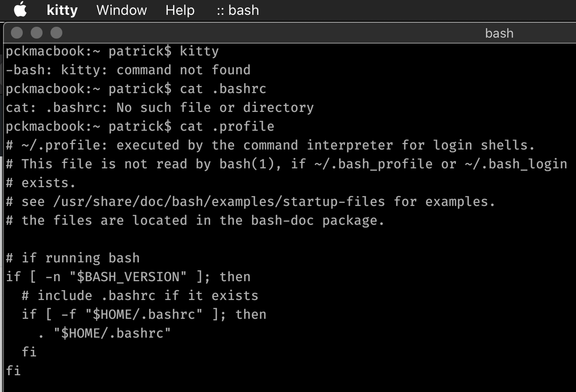Open the kitty application menu
The height and width of the screenshot is (392, 576).
pyautogui.click(x=62, y=10)
